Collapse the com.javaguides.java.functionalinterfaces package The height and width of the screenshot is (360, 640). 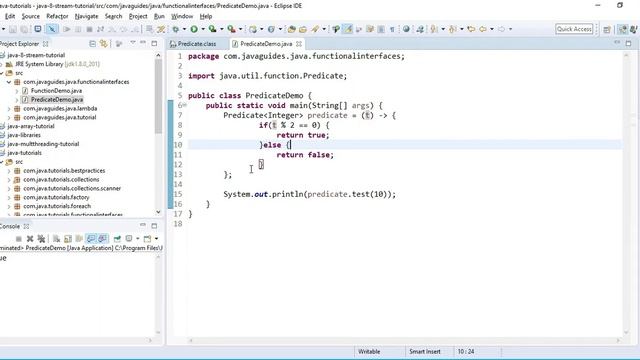click(9, 82)
